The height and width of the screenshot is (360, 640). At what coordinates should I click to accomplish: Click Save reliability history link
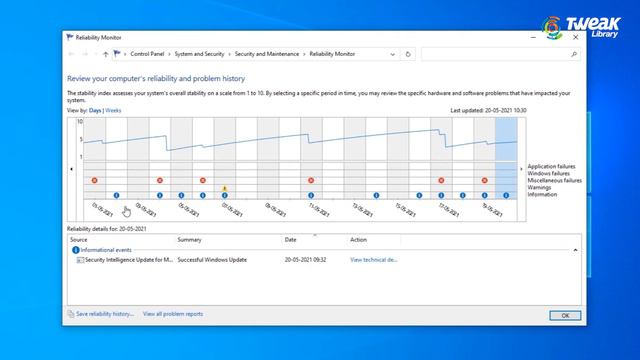click(x=105, y=314)
